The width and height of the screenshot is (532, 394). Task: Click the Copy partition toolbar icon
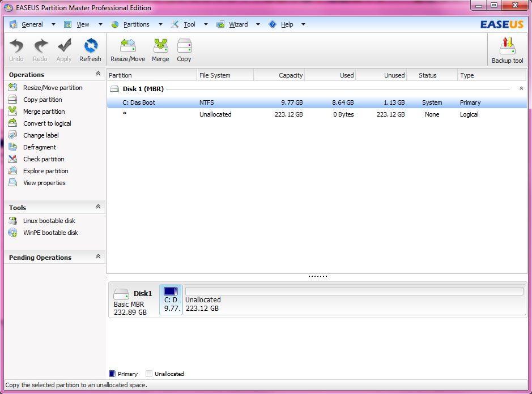pos(184,50)
